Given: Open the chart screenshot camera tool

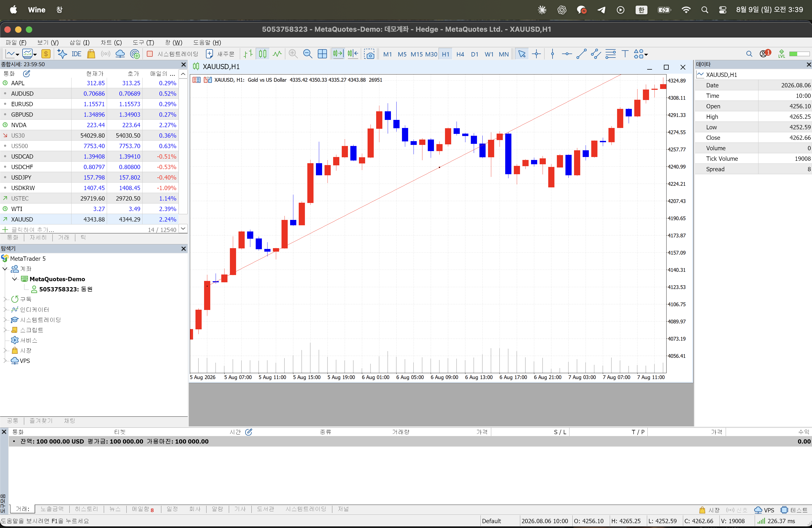Looking at the screenshot, I should [x=369, y=54].
